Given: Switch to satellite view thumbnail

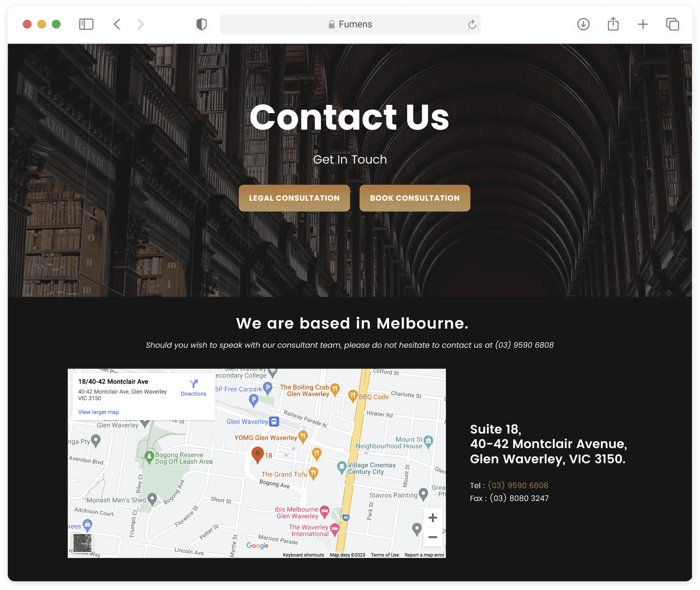Looking at the screenshot, I should 82,543.
